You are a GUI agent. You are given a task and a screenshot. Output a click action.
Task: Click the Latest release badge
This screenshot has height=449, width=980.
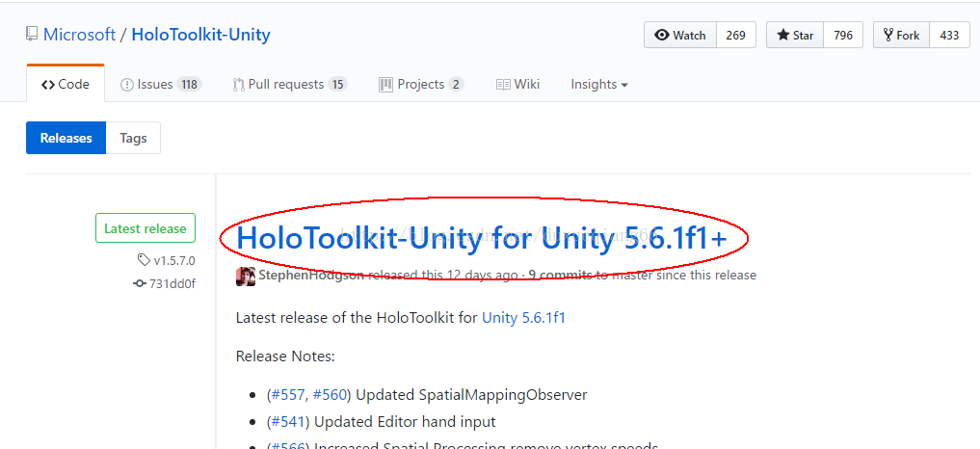146,228
